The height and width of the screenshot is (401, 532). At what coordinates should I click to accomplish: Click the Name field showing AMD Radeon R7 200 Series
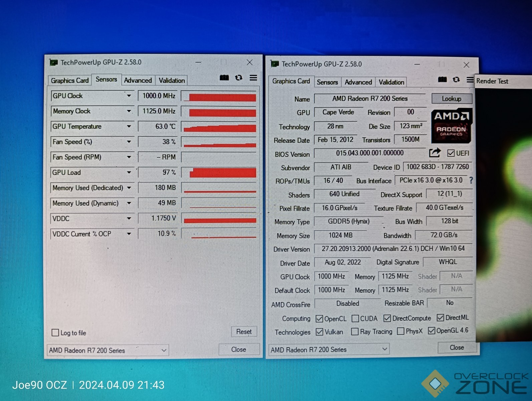[x=370, y=99]
